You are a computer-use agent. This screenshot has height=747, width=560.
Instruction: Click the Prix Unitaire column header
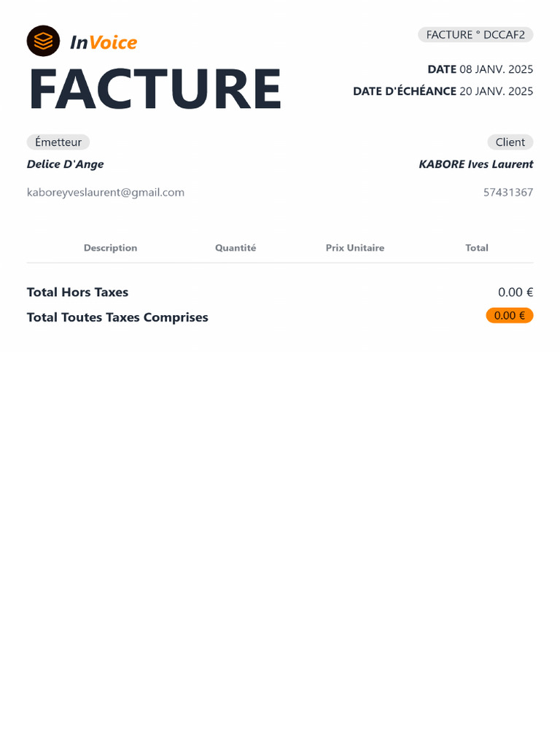tap(355, 248)
